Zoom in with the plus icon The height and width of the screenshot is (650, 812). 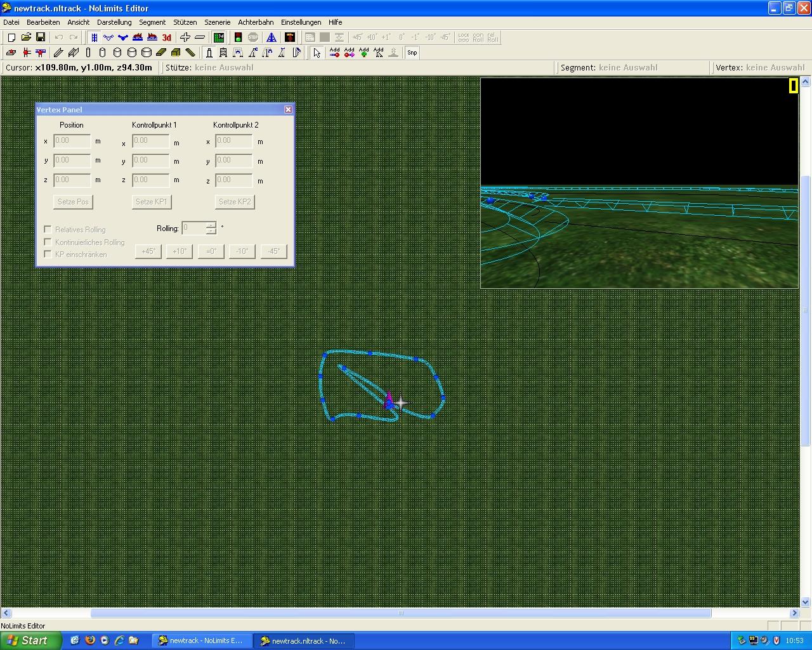(x=185, y=37)
